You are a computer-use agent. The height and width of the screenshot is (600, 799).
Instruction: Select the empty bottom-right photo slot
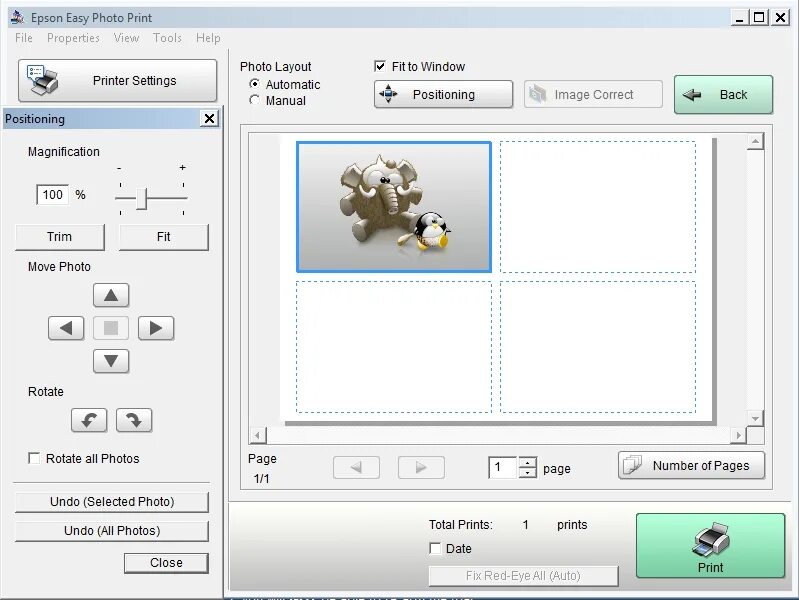[x=598, y=347]
